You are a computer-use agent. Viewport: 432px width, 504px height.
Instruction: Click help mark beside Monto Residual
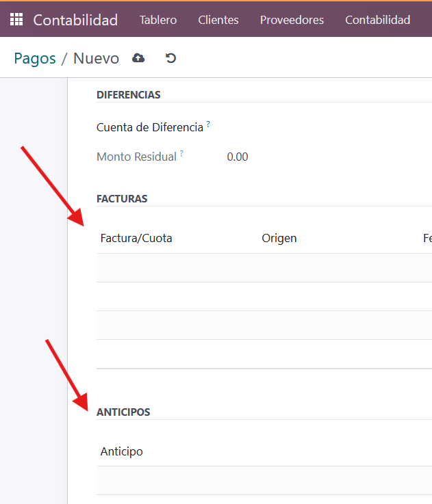click(x=181, y=155)
